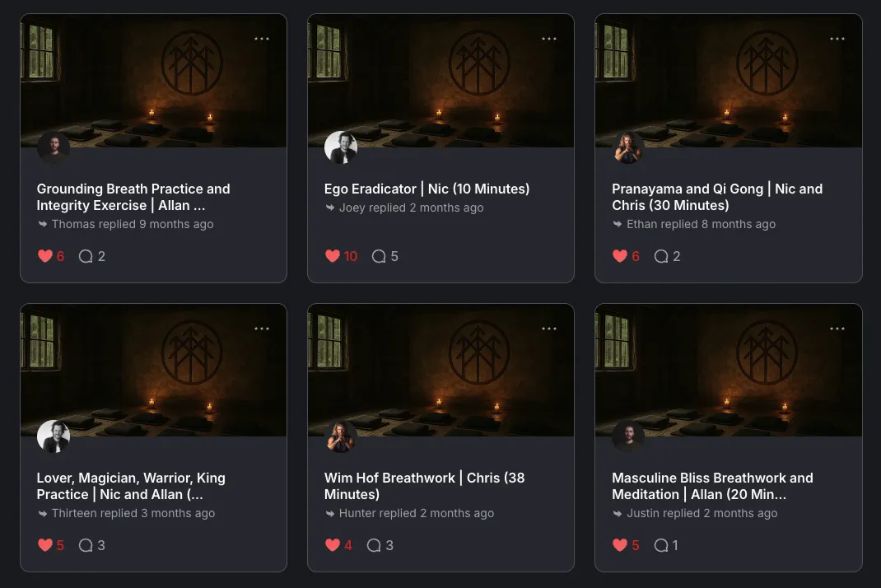This screenshot has width=881, height=588.
Task: Click author avatar on Lover, Magician, Warrior card
Action: (54, 436)
